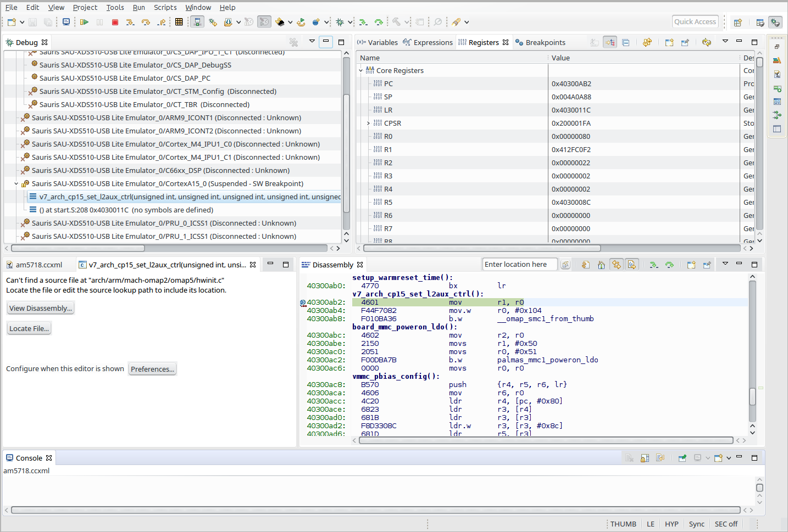Collapse all registers with the collapse icon

click(x=625, y=42)
